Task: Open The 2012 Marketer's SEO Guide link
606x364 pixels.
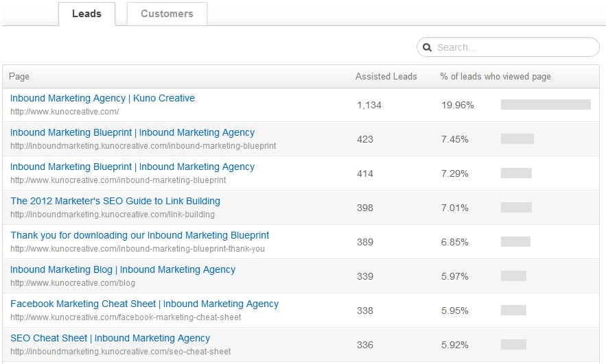Action: click(115, 201)
